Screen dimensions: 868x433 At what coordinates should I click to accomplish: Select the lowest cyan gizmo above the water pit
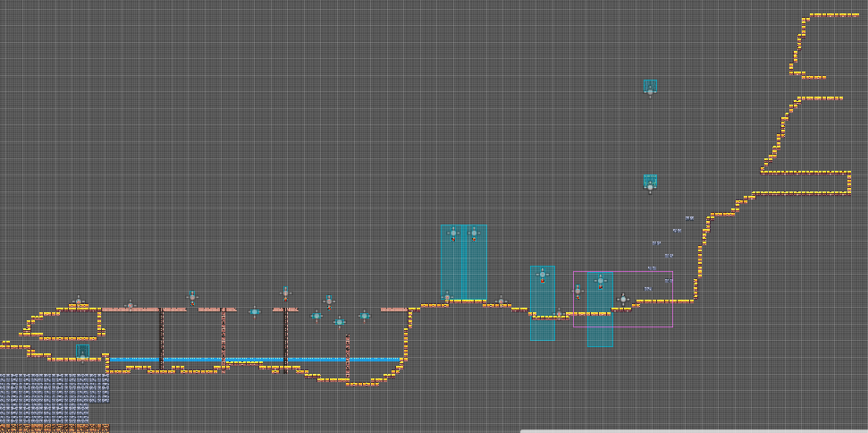coord(340,322)
